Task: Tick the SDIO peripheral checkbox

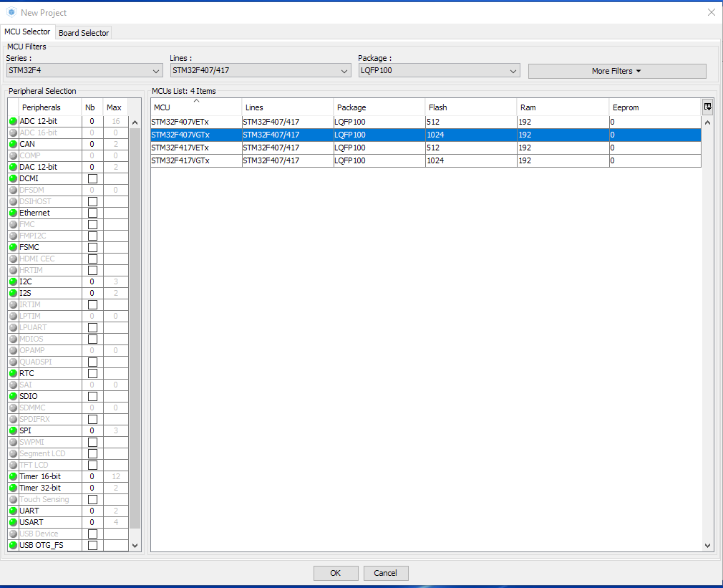Action: (92, 396)
